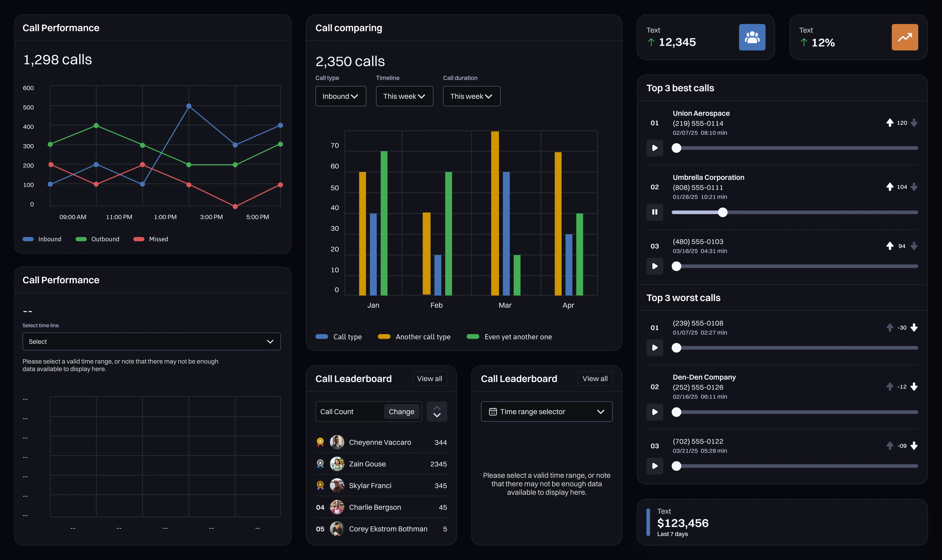Upvote the (480) 555-0103 call
This screenshot has width=942, height=560.
coord(890,246)
